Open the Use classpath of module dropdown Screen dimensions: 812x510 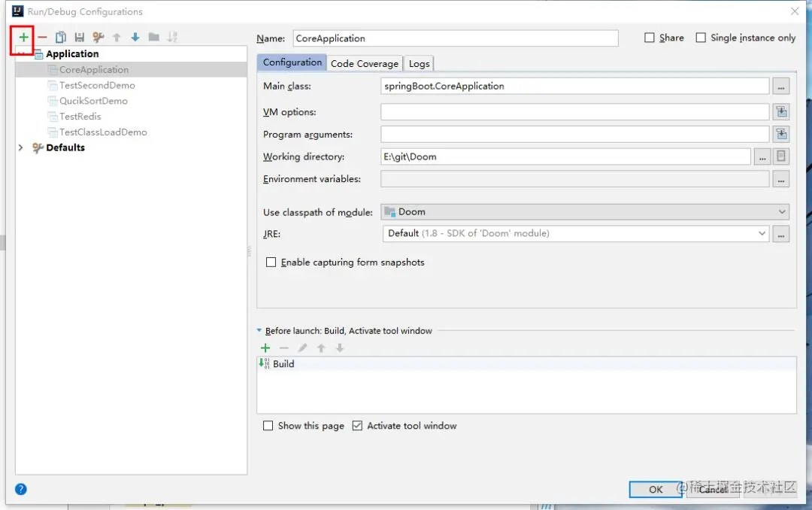pos(585,212)
